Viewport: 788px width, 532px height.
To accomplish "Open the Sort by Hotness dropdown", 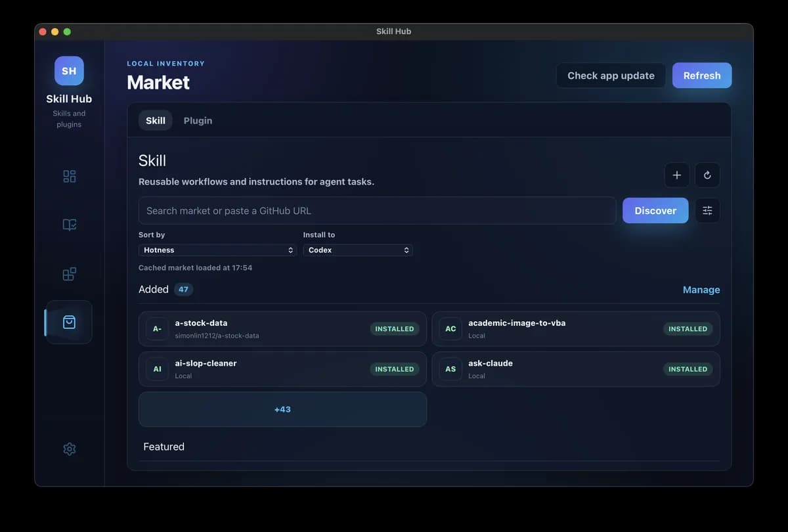I will [217, 250].
